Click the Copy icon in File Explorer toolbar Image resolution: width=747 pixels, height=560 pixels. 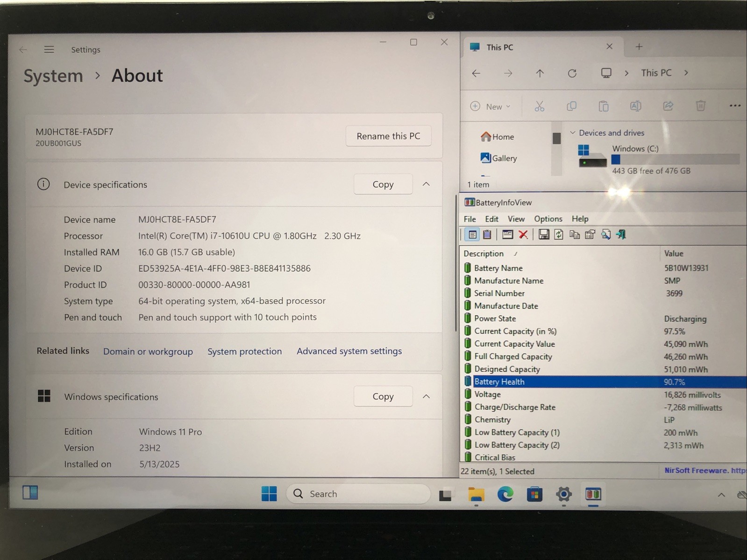pyautogui.click(x=571, y=106)
